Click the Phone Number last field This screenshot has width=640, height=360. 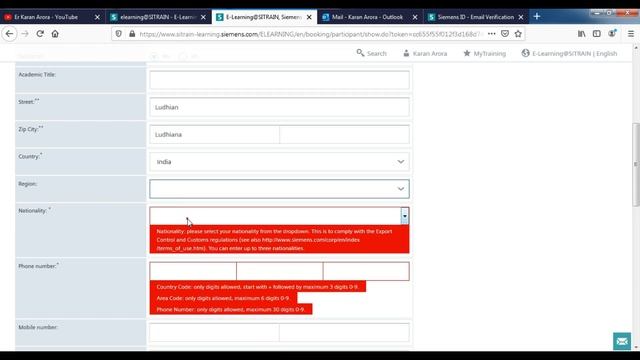[366, 271]
